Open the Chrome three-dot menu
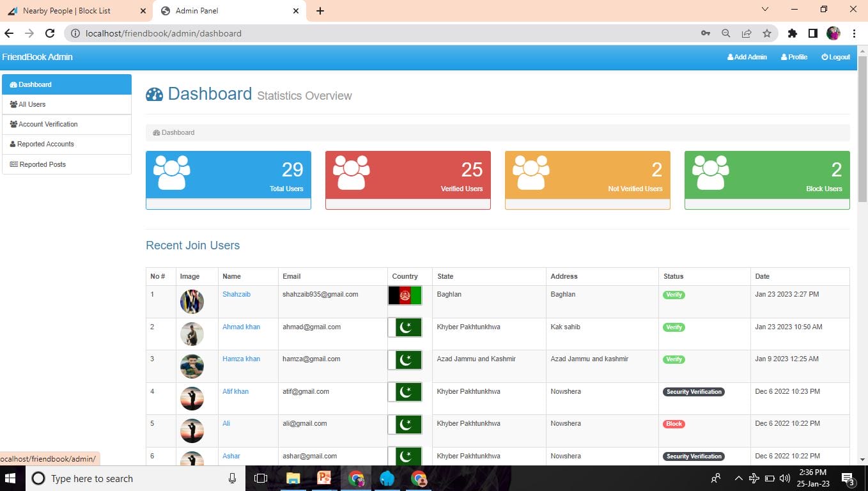 [x=854, y=33]
